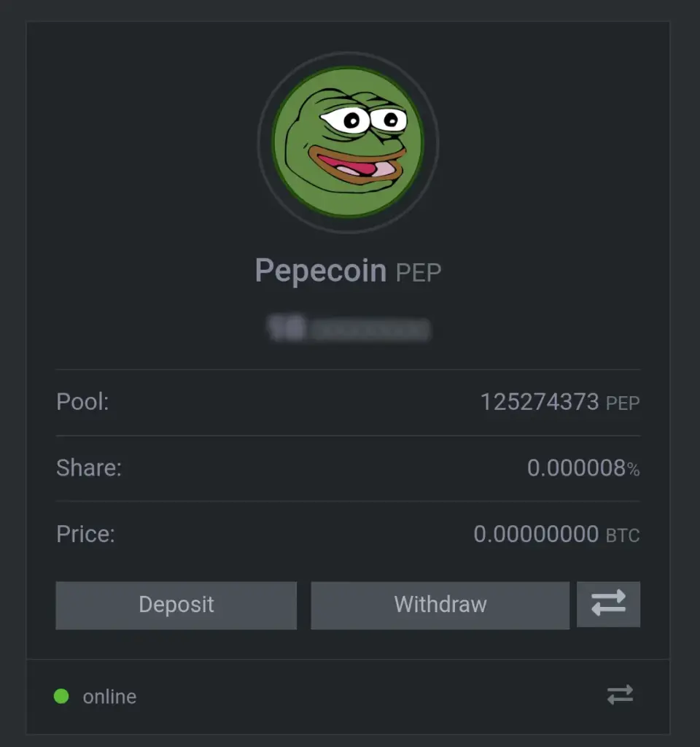Click the percent sign in Share row
Viewport: 700px width, 747px height.
tap(634, 470)
